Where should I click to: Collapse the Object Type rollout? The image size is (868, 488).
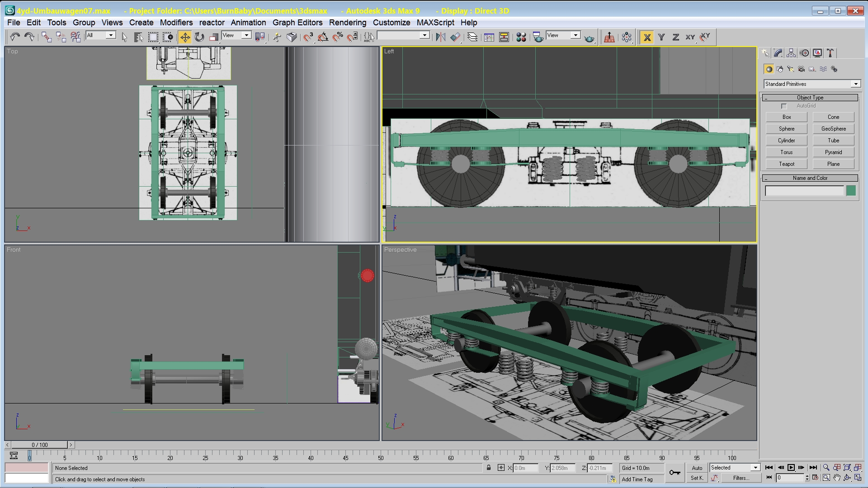pyautogui.click(x=810, y=98)
